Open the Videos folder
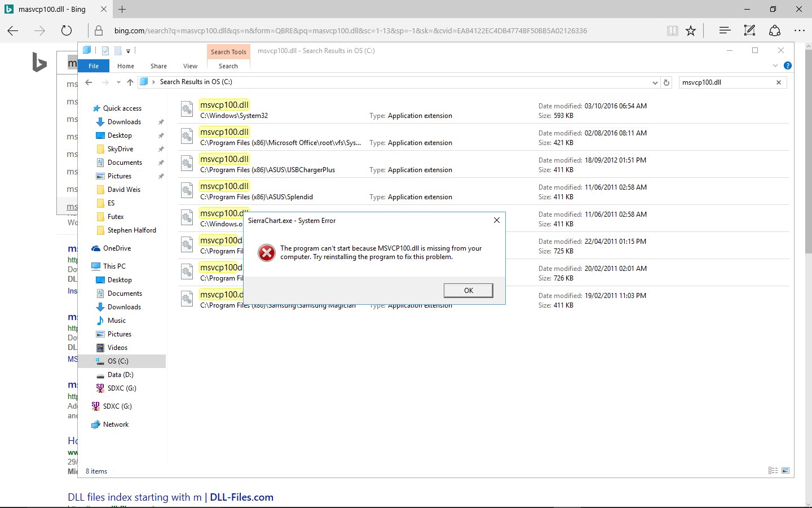The height and width of the screenshot is (508, 812). click(x=117, y=348)
